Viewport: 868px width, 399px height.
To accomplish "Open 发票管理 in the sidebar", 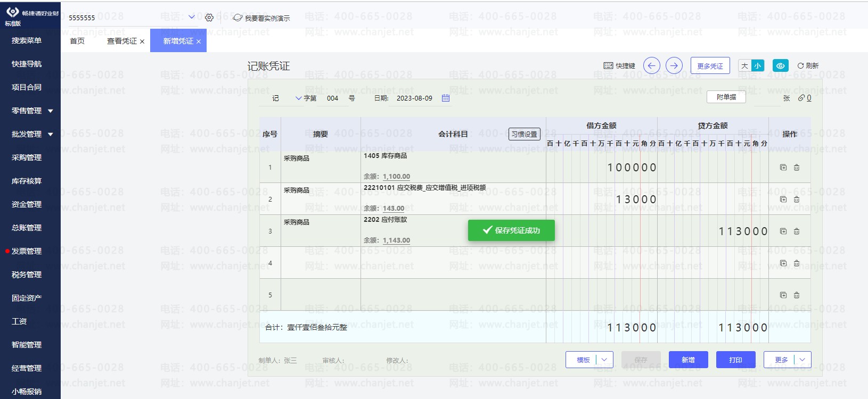I will point(27,251).
